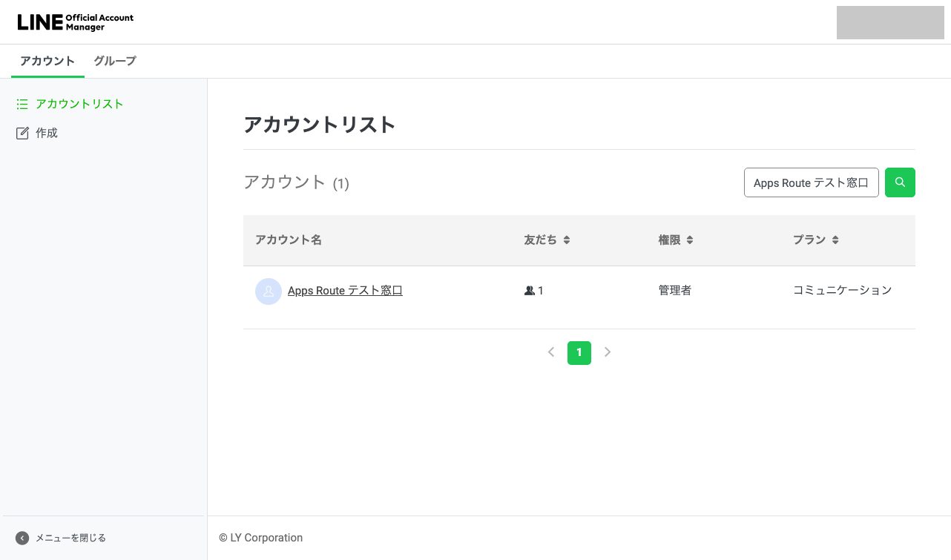Switch to the アカウント tab
The height and width of the screenshot is (560, 951).
pyautogui.click(x=47, y=61)
